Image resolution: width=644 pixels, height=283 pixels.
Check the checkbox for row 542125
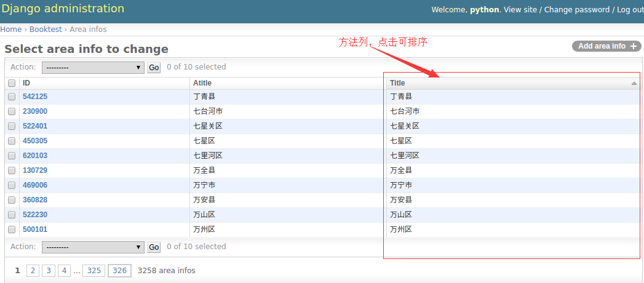click(x=12, y=97)
